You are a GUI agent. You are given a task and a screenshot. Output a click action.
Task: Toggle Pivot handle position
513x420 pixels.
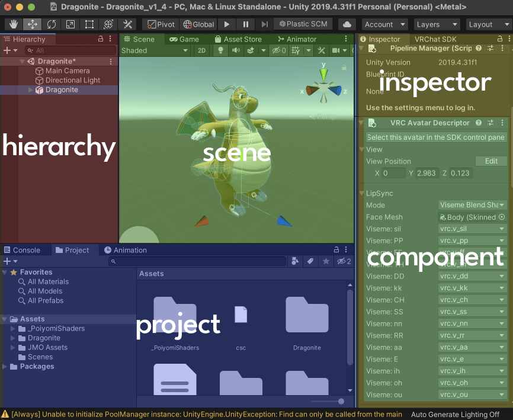(161, 24)
